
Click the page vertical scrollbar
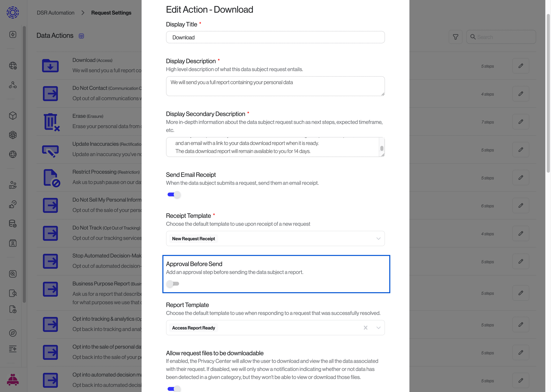(548, 93)
